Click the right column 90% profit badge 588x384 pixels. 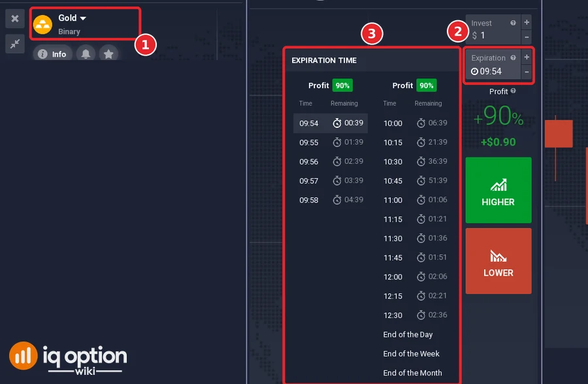pos(427,86)
